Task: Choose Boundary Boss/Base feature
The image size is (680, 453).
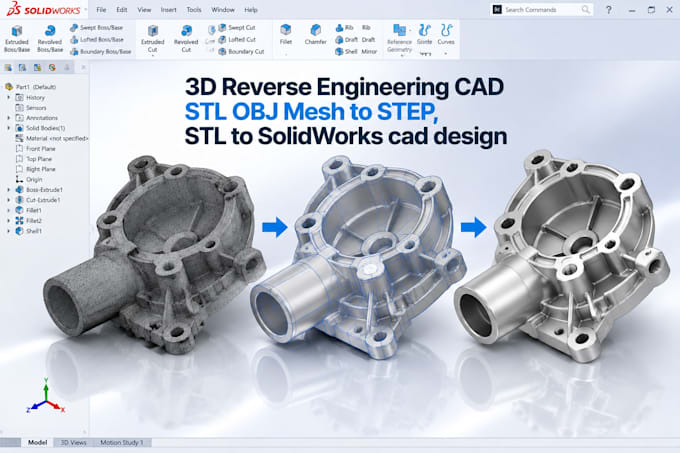Action: pyautogui.click(x=100, y=52)
